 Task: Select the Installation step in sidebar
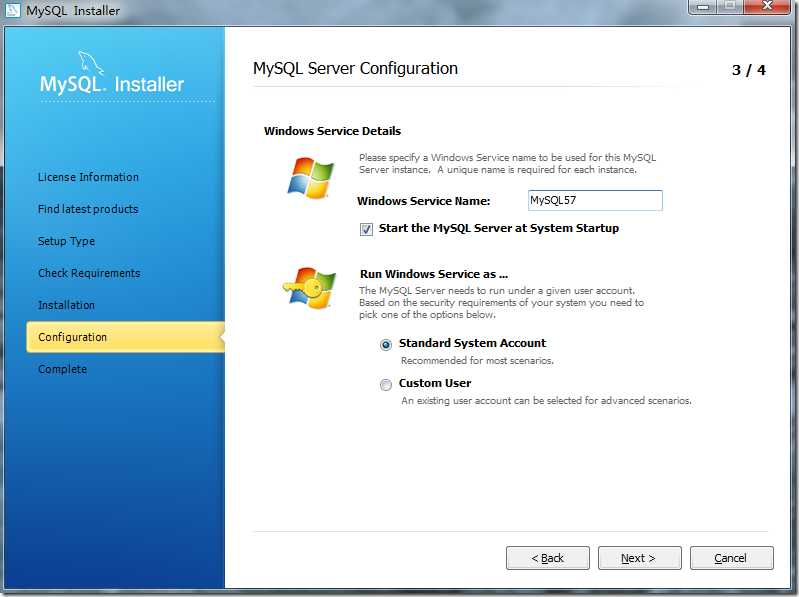(66, 305)
